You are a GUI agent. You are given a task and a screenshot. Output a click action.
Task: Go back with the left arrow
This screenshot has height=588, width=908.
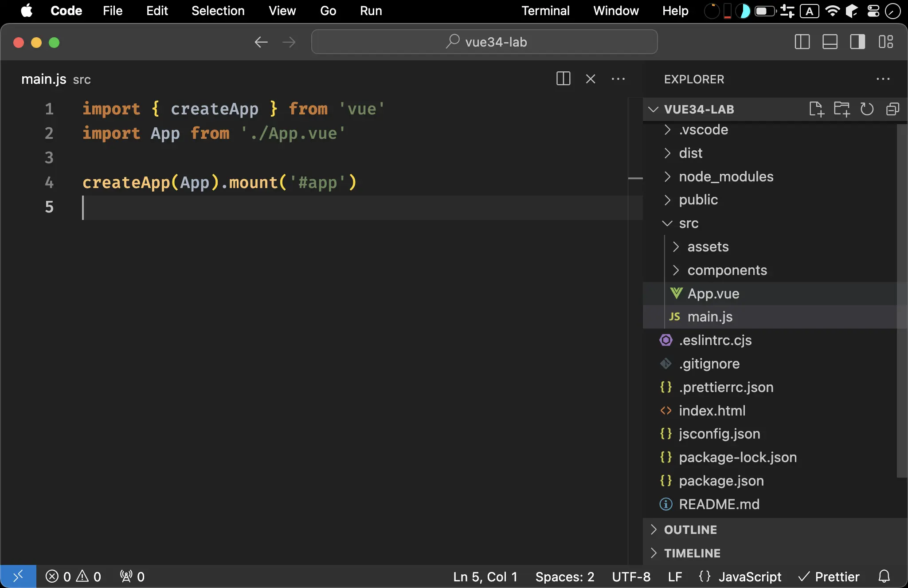click(261, 42)
